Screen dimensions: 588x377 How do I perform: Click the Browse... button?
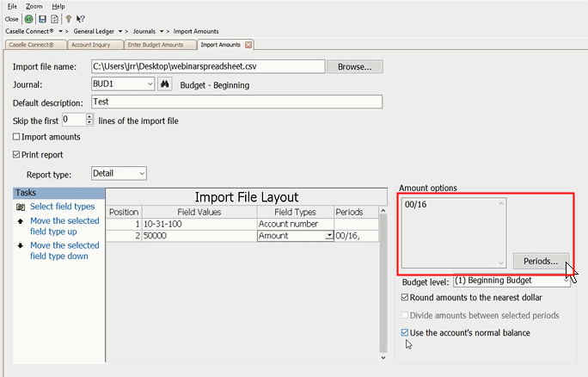tap(355, 66)
